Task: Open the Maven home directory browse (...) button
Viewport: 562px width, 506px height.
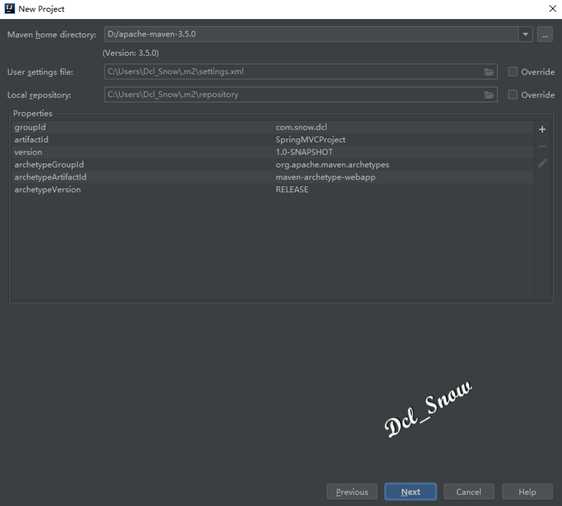Action: (544, 35)
